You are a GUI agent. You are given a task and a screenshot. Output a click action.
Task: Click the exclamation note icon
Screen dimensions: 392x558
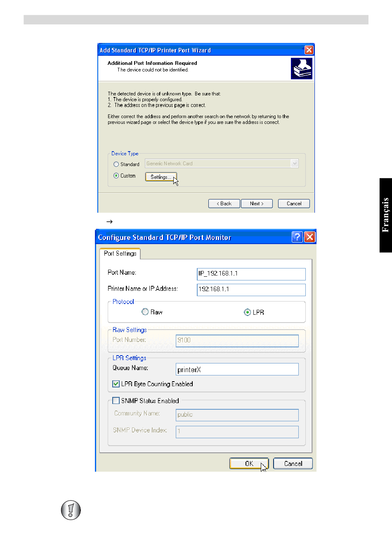pyautogui.click(x=71, y=510)
